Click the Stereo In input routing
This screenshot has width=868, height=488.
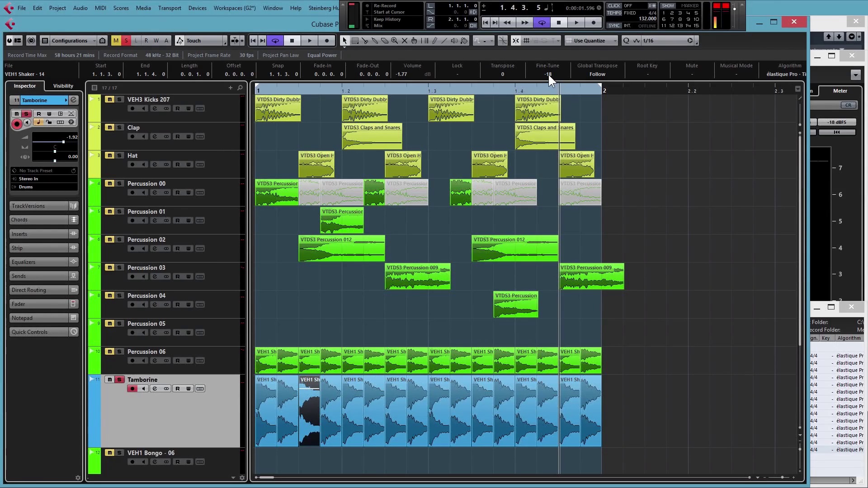44,179
